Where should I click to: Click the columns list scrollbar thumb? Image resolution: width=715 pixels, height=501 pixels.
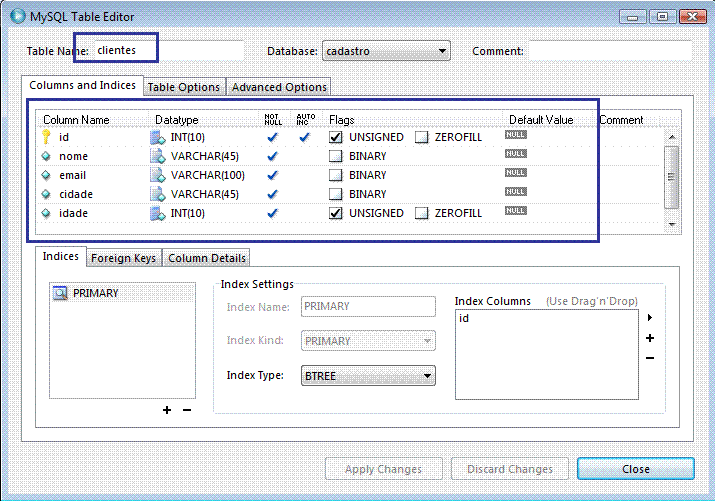click(671, 177)
